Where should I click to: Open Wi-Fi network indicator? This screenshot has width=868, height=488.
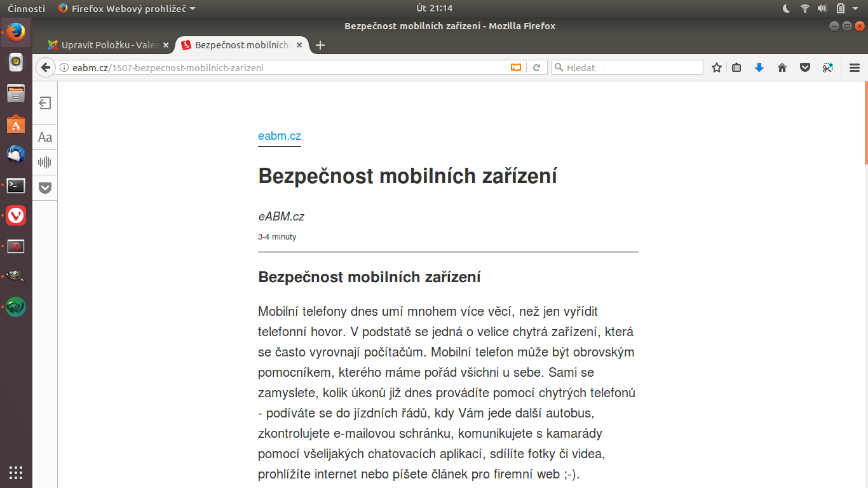coord(804,8)
